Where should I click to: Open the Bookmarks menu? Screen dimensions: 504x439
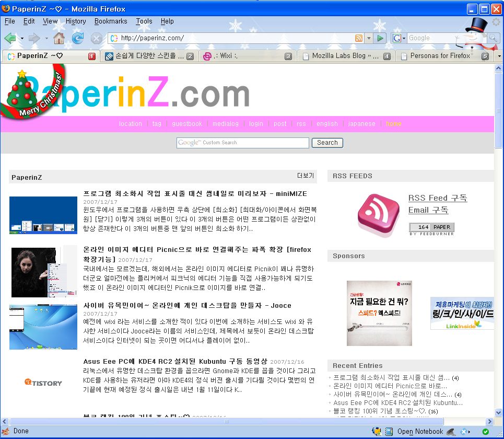(x=111, y=21)
